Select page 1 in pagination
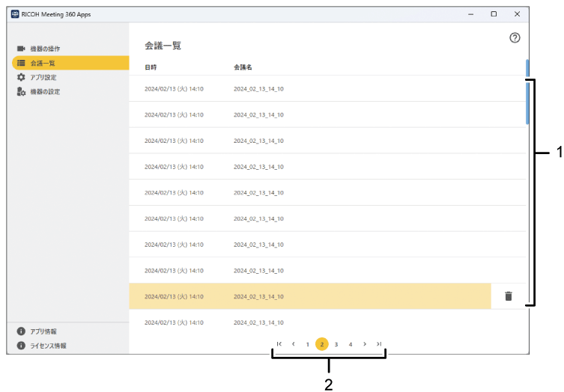 307,344
